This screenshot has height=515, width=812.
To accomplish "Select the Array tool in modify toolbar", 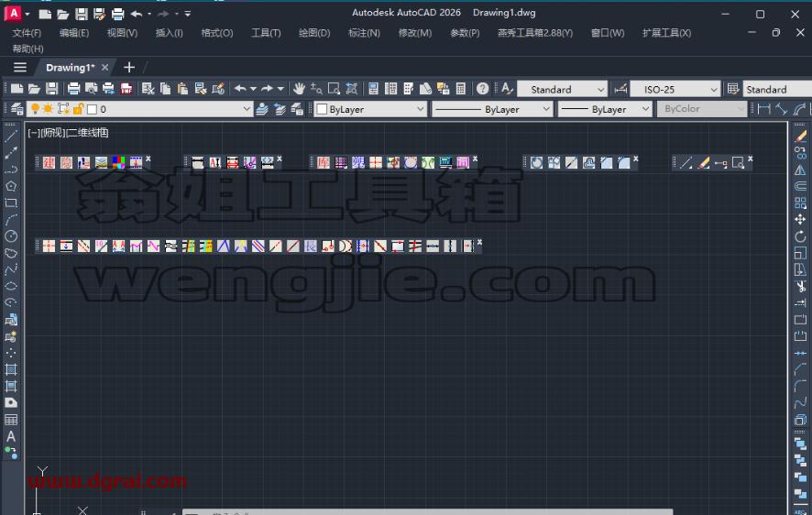I will [801, 203].
